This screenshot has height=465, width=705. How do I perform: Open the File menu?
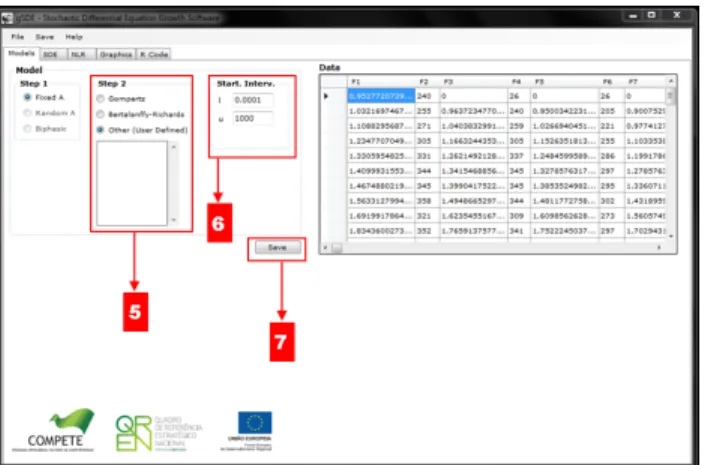(x=18, y=37)
